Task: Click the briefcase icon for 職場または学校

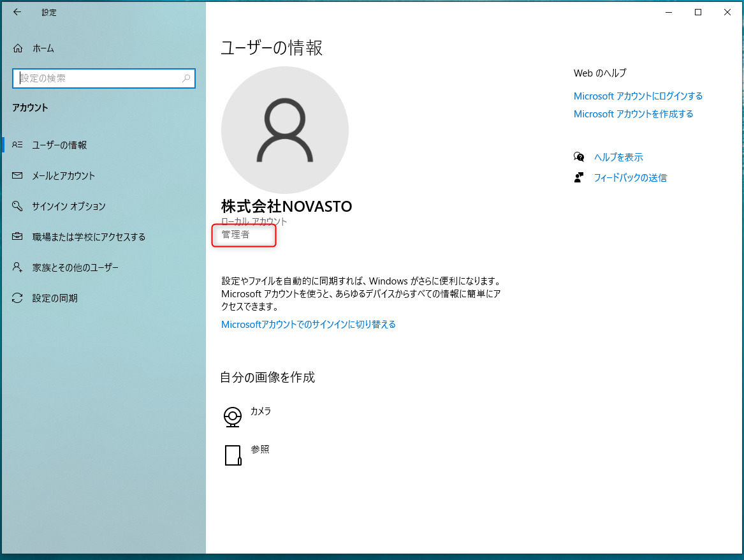Action: 17,237
